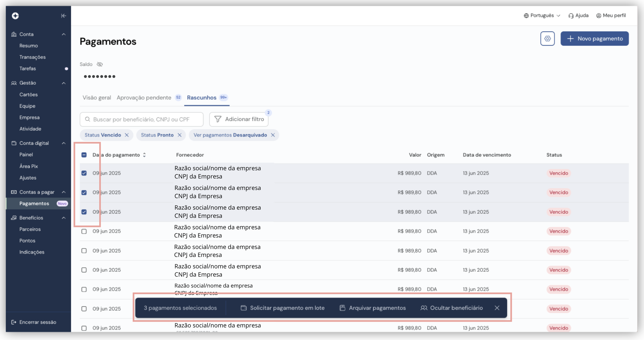Toggle the select-all header checkbox

[84, 155]
